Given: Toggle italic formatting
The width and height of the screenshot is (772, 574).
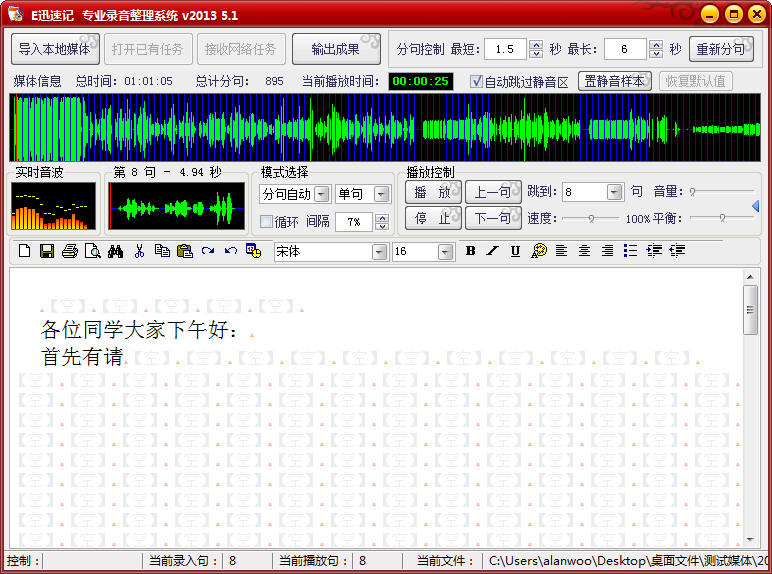Looking at the screenshot, I should click(x=492, y=251).
